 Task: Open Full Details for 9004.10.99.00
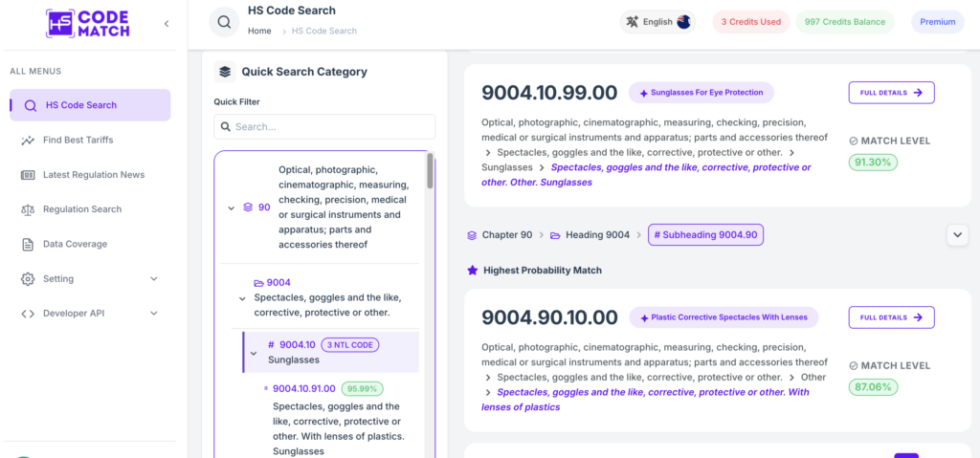(x=891, y=93)
